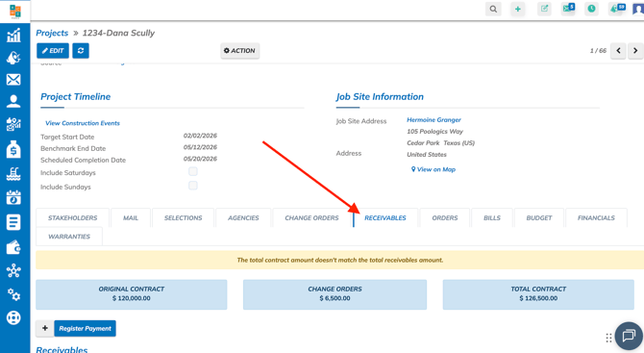Click the Change Orders amount card
Image resolution: width=644 pixels, height=353 pixels.
point(334,294)
